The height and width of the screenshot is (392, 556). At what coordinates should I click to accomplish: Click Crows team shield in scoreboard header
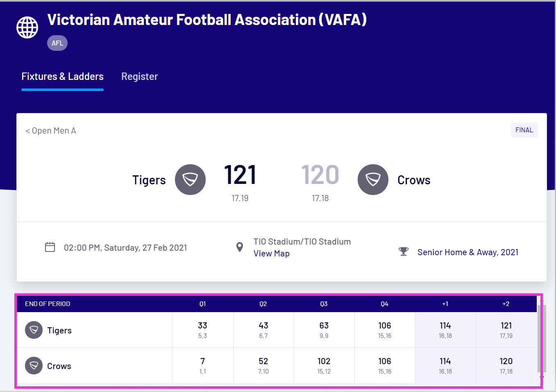(373, 179)
